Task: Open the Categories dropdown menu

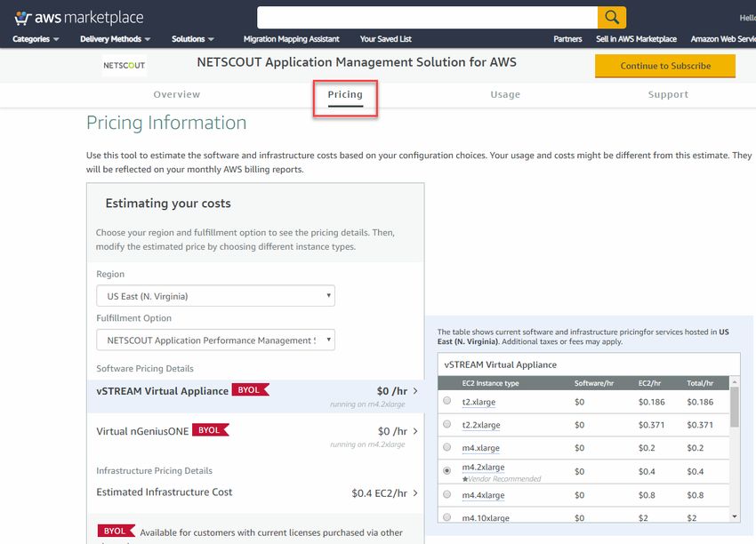Action: [36, 39]
